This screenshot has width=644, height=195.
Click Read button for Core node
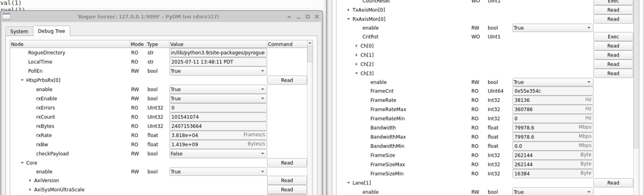click(287, 163)
